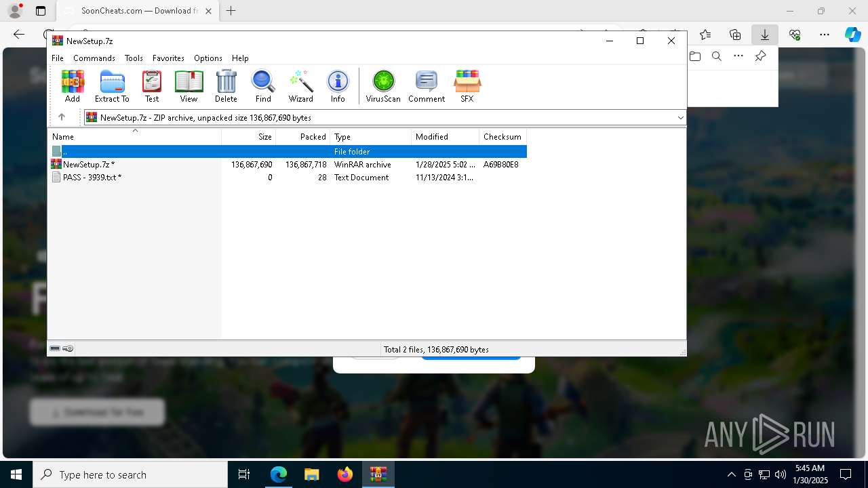This screenshot has height=488, width=868.
Task: Open WinRAR title bar system icon
Action: [58, 41]
